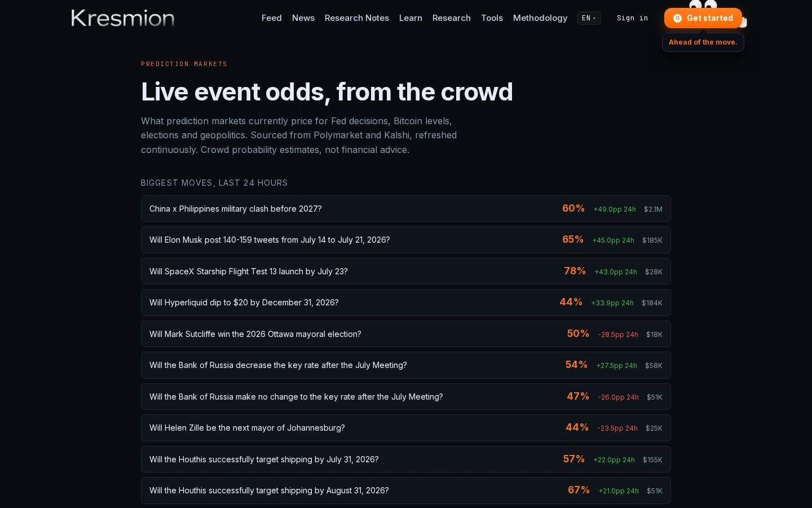
Task: Click the 78% odds value
Action: pos(575,271)
